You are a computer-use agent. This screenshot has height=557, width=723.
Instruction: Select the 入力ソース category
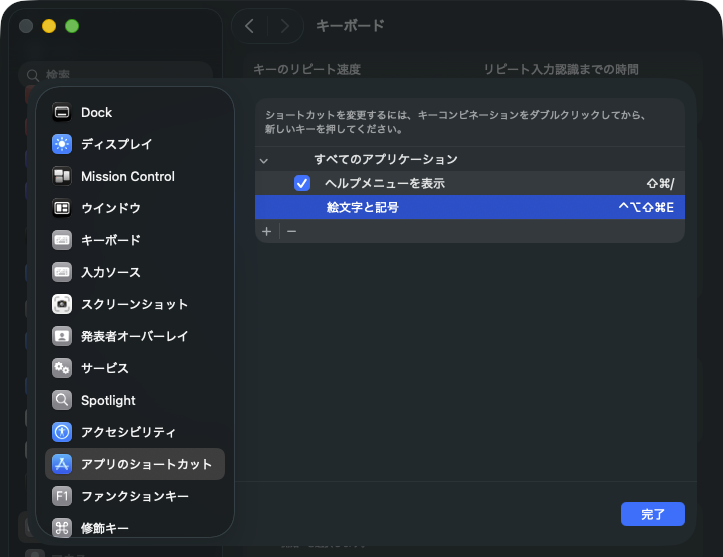[x=110, y=272]
